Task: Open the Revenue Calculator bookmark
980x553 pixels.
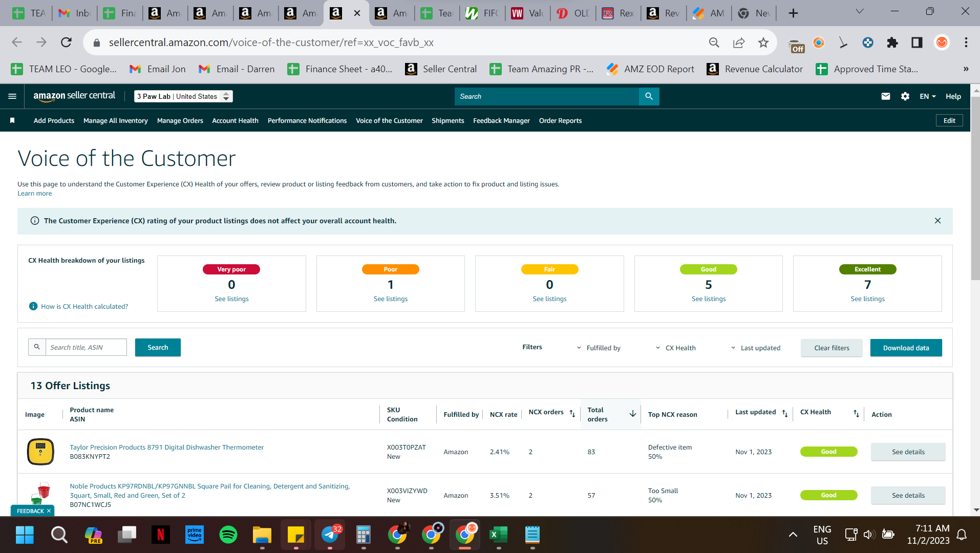Action: pyautogui.click(x=755, y=69)
